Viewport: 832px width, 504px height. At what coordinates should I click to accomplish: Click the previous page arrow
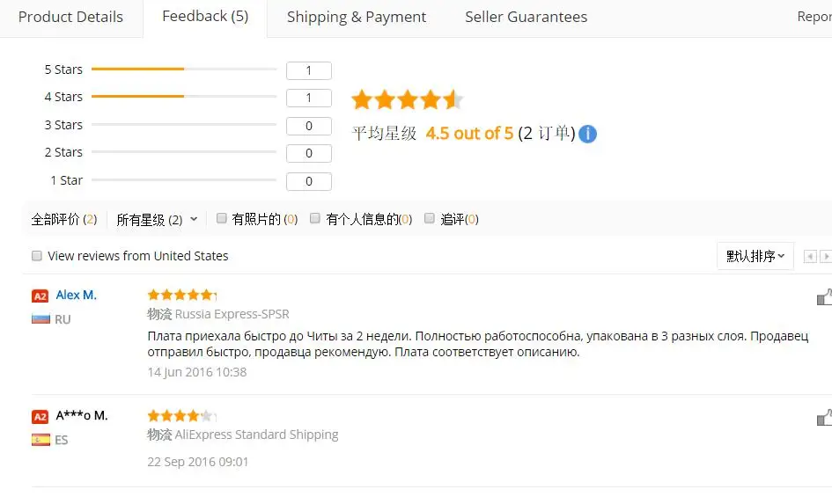click(x=810, y=257)
